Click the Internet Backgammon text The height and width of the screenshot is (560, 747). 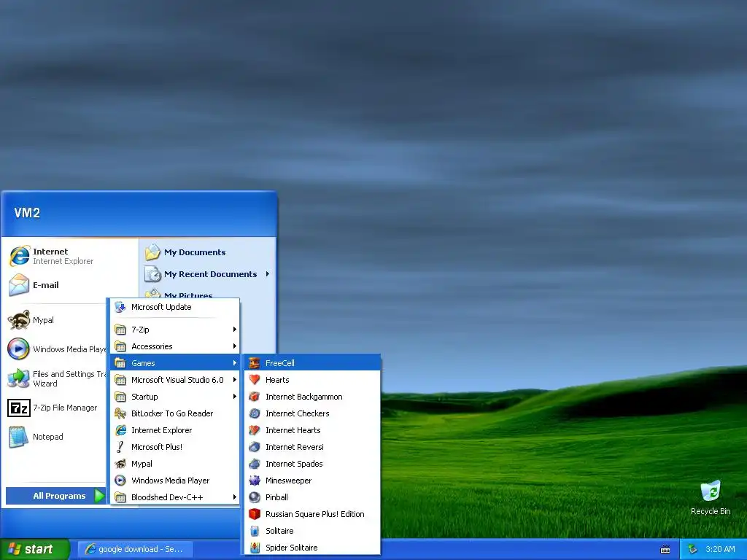tap(304, 397)
